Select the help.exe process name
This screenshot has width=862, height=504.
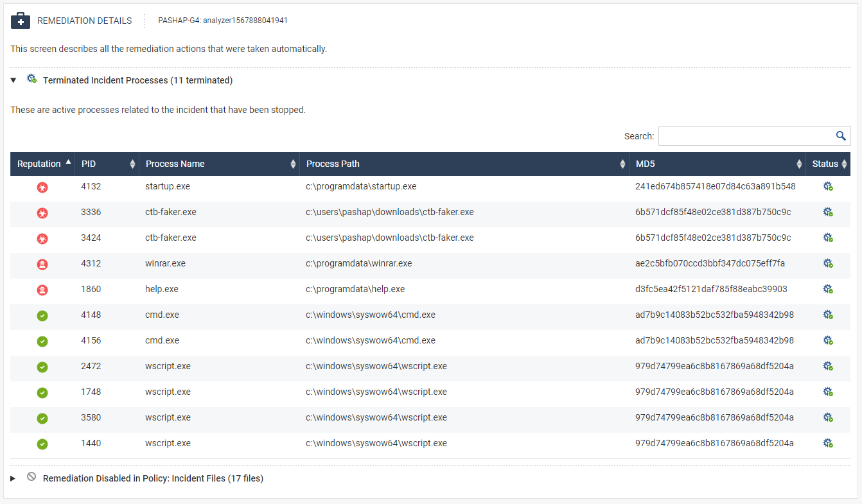(162, 289)
